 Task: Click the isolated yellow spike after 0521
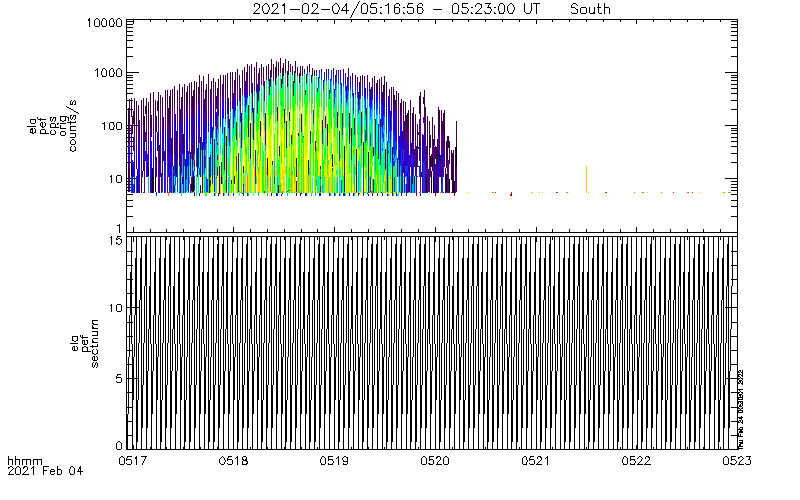[586, 179]
